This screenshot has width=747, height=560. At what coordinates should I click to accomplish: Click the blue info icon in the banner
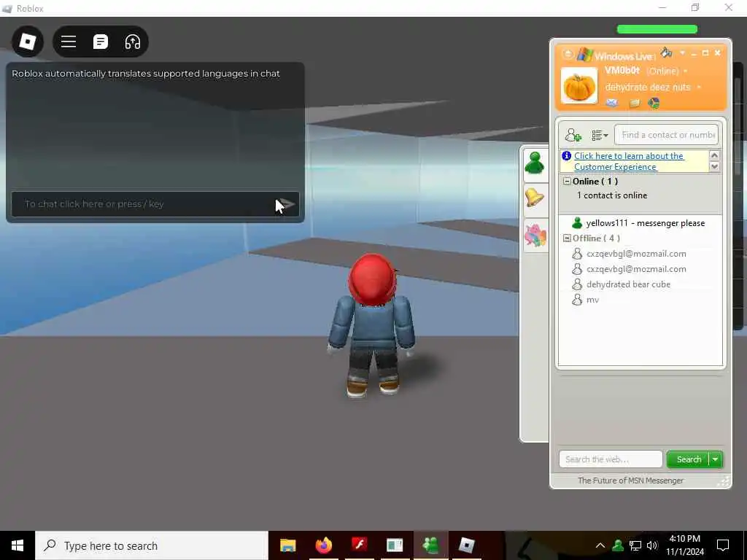click(x=566, y=156)
